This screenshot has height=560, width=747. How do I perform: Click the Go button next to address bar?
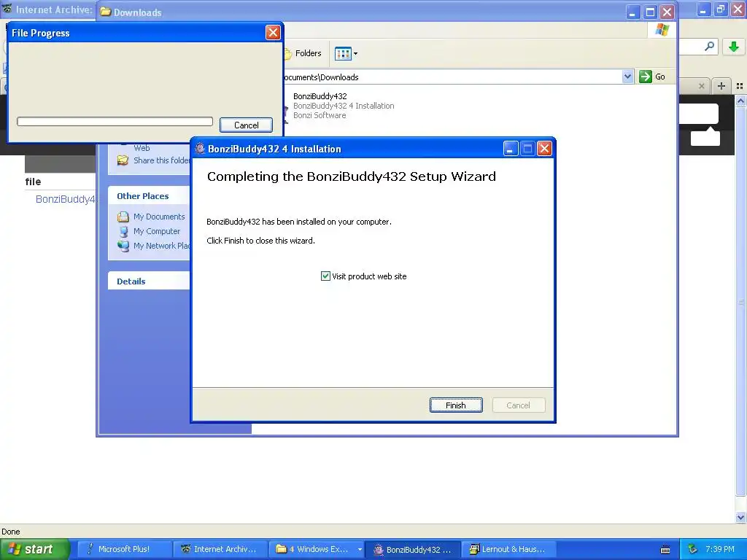(652, 77)
